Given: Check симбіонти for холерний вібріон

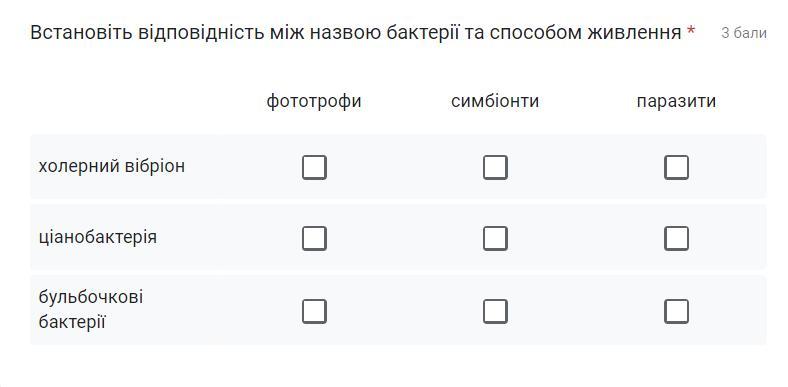Looking at the screenshot, I should (x=495, y=167).
